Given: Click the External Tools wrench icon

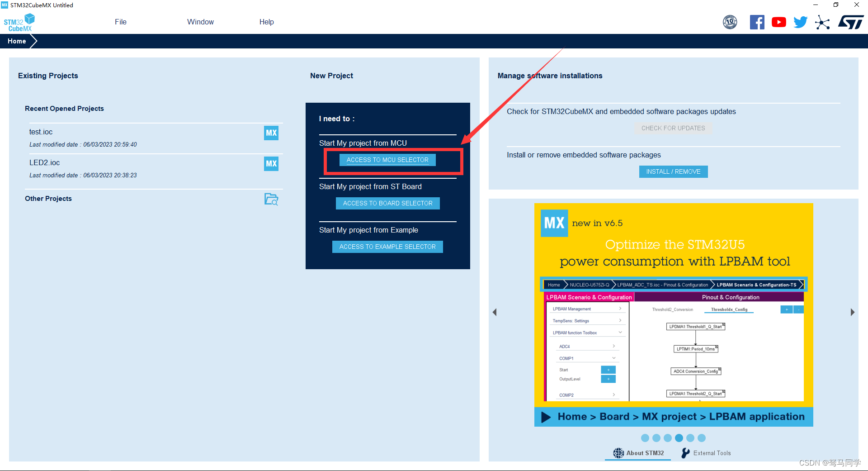Looking at the screenshot, I should [x=685, y=453].
